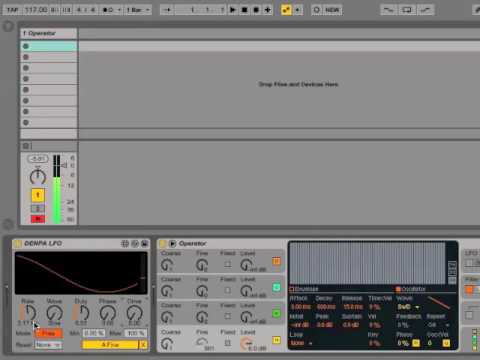Select the 1 Operator track header
This screenshot has width=480, height=360.
coord(49,33)
